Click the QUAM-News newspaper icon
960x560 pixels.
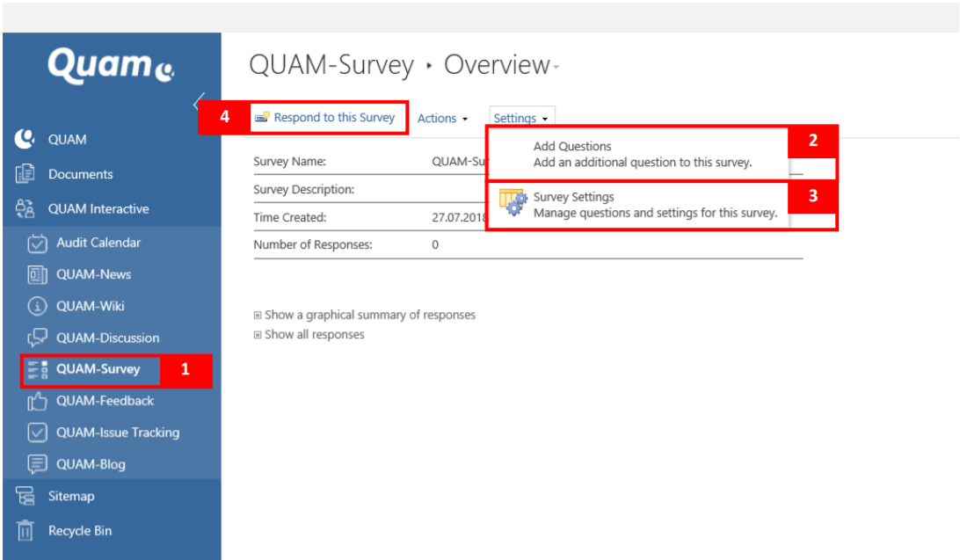click(x=37, y=275)
